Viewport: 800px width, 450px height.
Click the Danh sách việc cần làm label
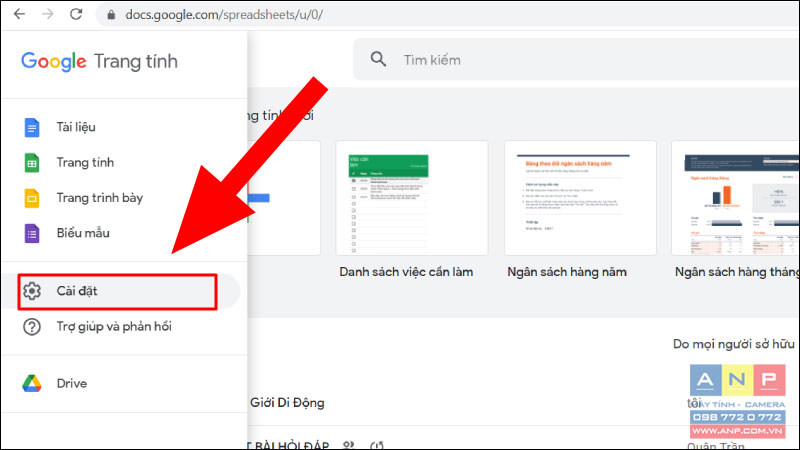pos(406,272)
